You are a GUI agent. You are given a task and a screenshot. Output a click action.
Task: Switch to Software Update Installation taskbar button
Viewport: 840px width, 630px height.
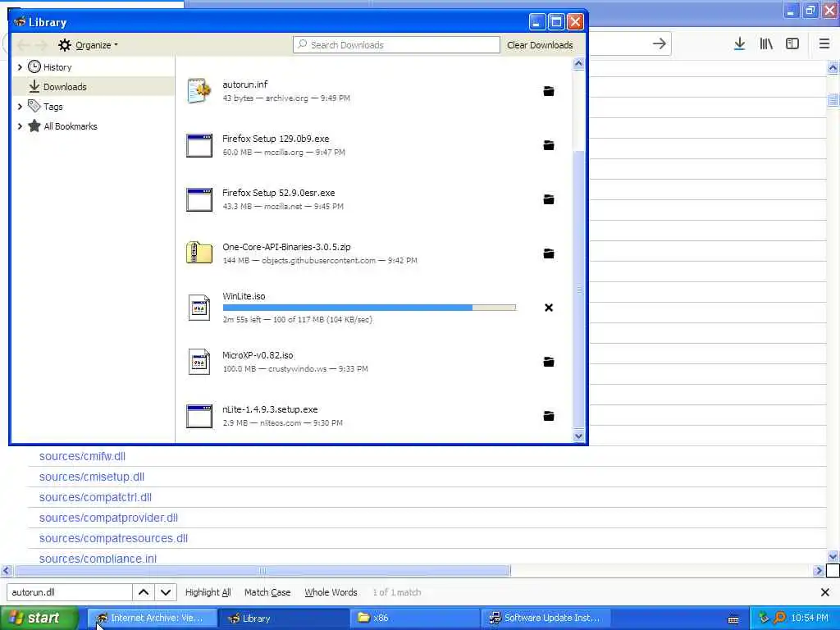pos(546,619)
